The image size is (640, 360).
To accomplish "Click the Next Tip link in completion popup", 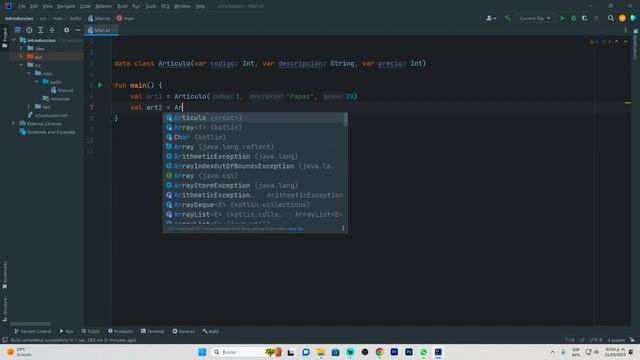I will pos(296,229).
